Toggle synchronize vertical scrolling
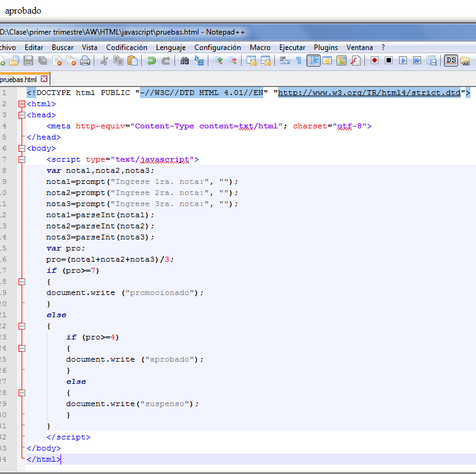The width and height of the screenshot is (476, 474). [x=251, y=60]
